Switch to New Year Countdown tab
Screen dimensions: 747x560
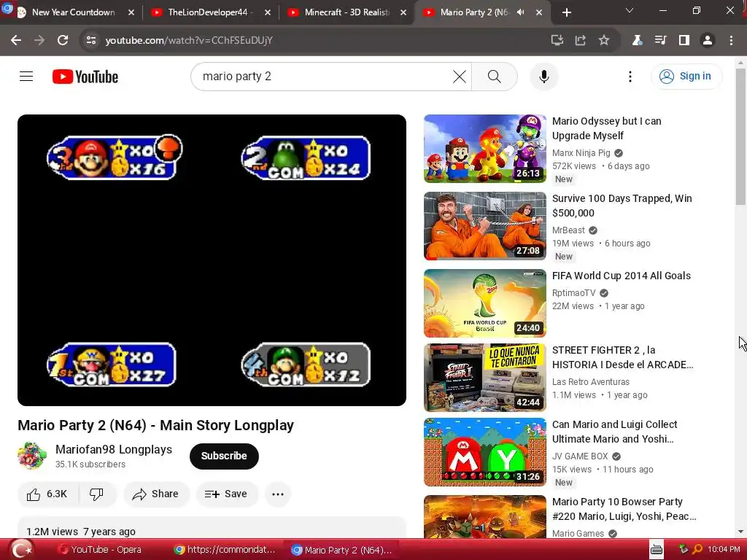73,12
